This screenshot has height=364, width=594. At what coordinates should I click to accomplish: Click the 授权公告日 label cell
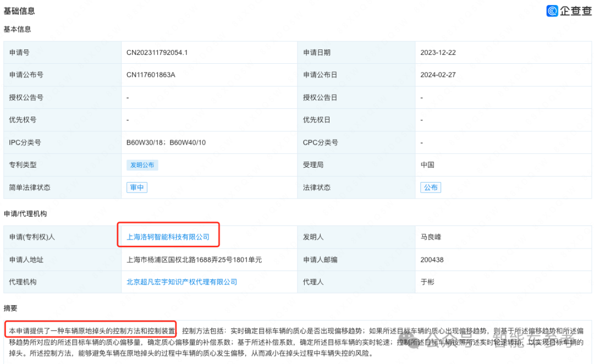tap(356, 97)
